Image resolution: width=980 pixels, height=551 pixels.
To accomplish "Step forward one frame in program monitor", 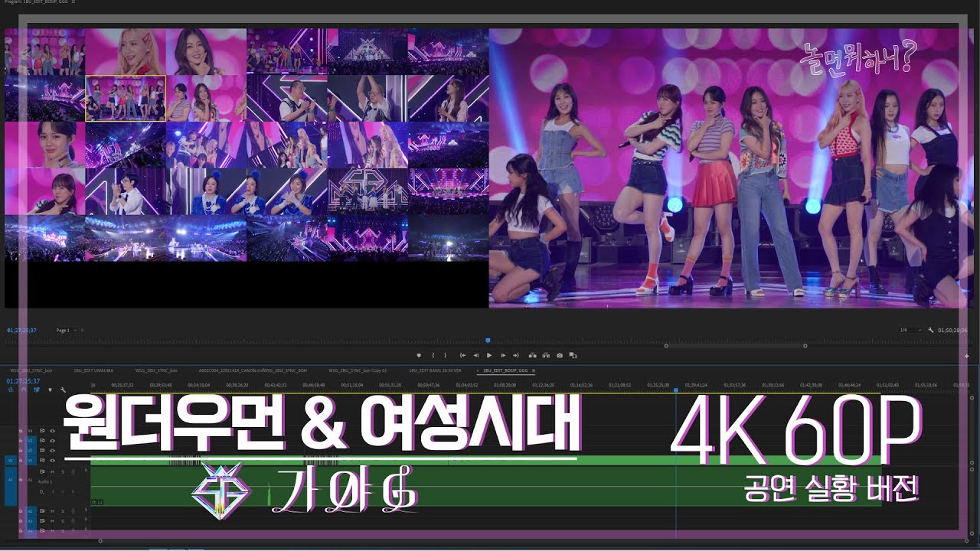I will click(x=503, y=355).
